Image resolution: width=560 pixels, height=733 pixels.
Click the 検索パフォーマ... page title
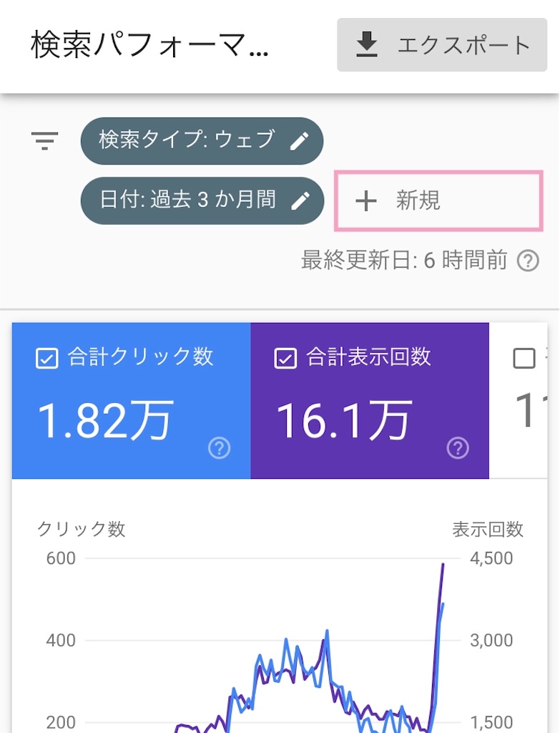pyautogui.click(x=149, y=45)
